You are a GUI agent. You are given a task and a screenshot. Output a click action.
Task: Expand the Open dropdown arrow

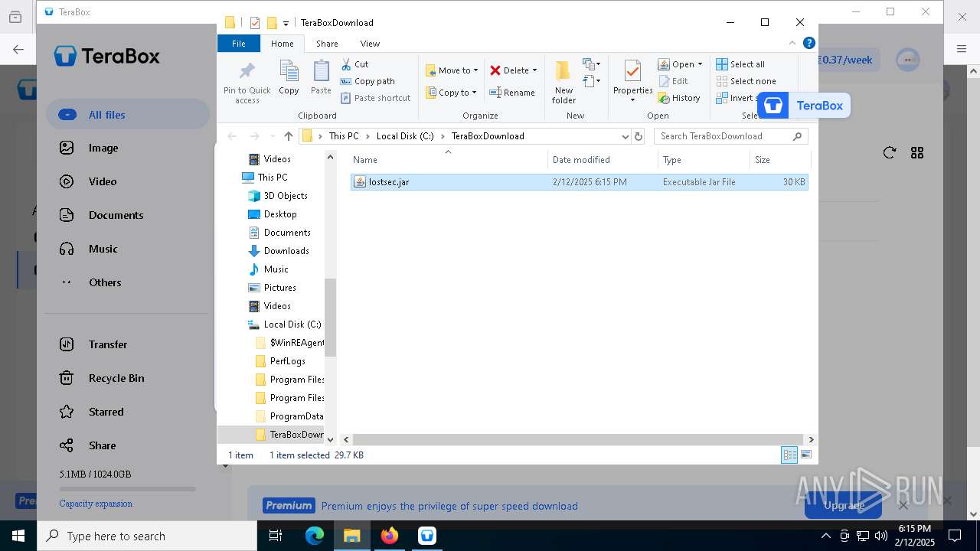[700, 64]
